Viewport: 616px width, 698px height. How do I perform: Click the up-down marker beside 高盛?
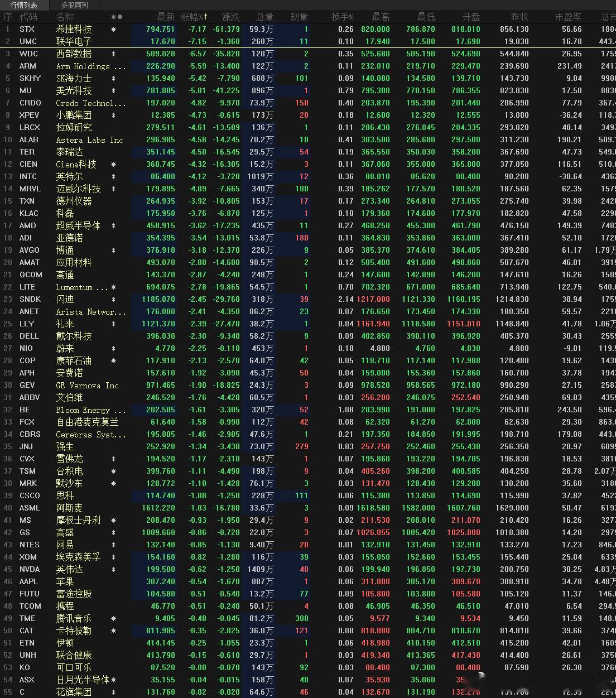pos(114,532)
